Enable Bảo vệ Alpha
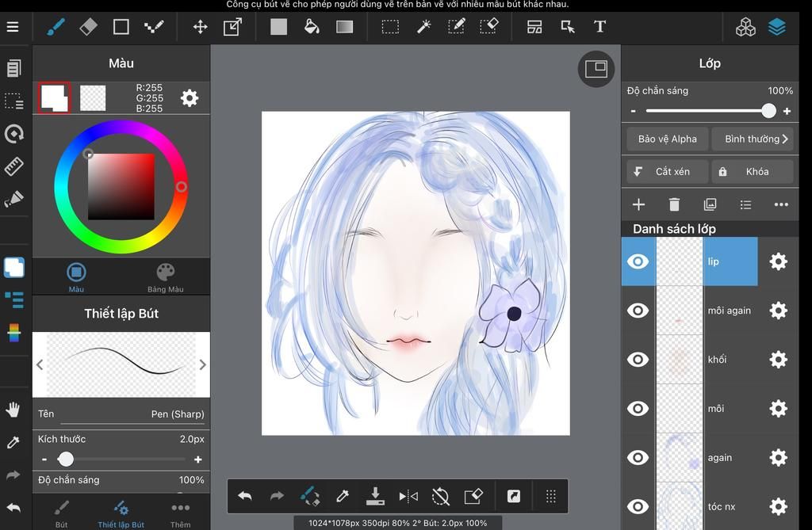This screenshot has width=812, height=530. [x=667, y=139]
